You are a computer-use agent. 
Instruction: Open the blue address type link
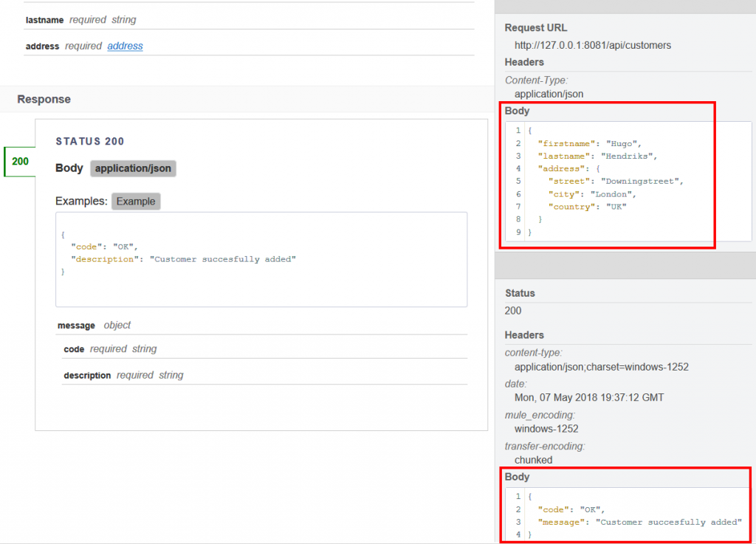[125, 46]
